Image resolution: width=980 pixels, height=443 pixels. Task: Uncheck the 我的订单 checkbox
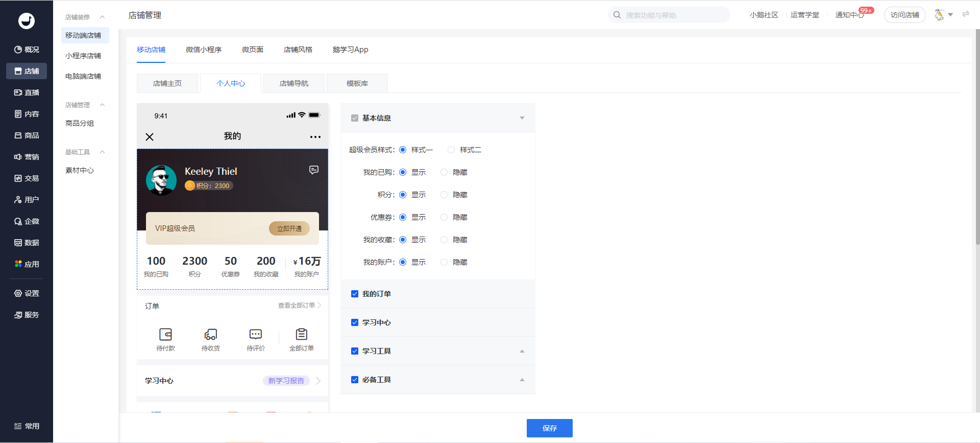pyautogui.click(x=355, y=294)
